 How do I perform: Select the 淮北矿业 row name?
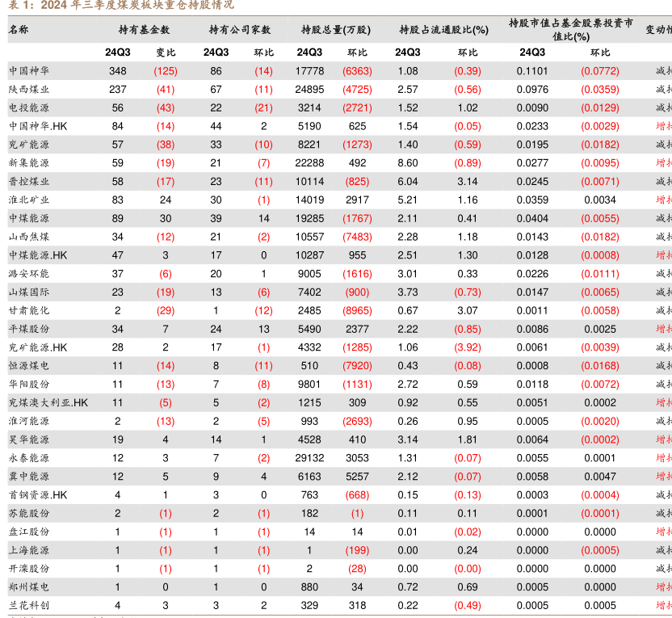pyautogui.click(x=29, y=200)
